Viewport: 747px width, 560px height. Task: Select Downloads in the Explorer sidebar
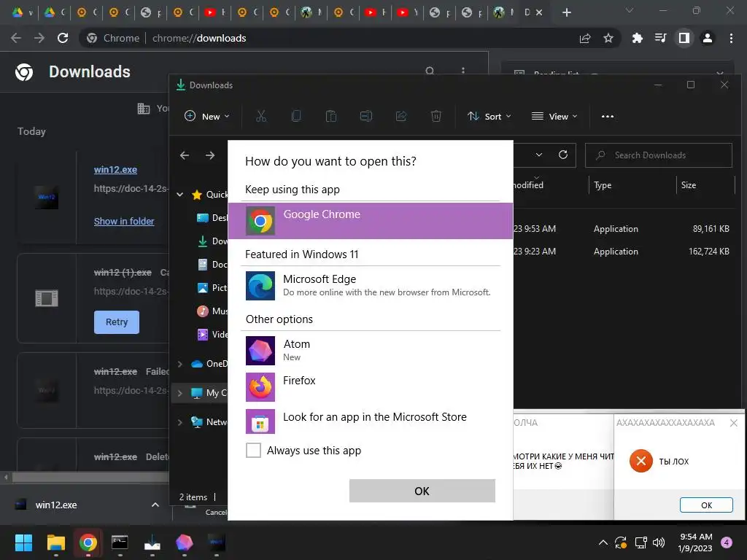(212, 241)
